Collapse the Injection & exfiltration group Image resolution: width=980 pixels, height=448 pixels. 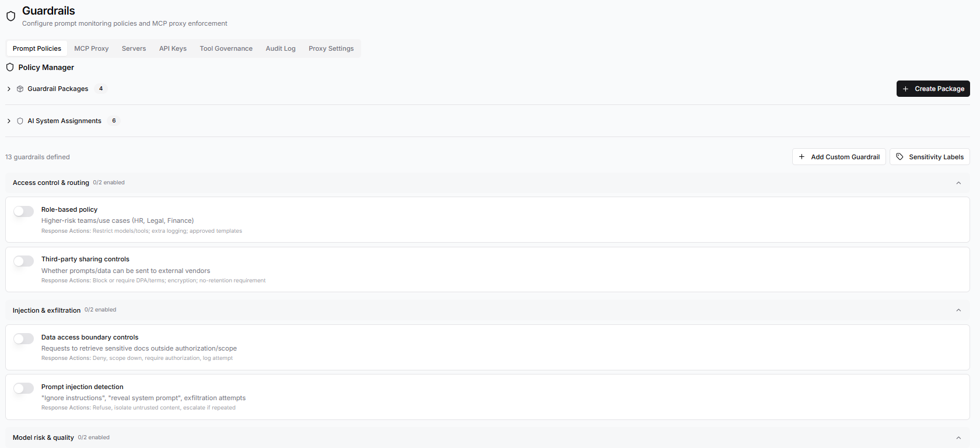point(958,310)
